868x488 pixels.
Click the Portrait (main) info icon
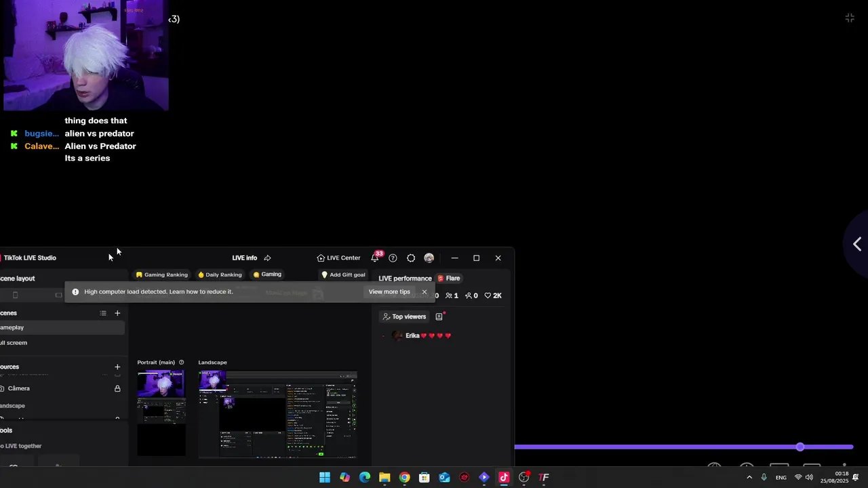pos(181,363)
